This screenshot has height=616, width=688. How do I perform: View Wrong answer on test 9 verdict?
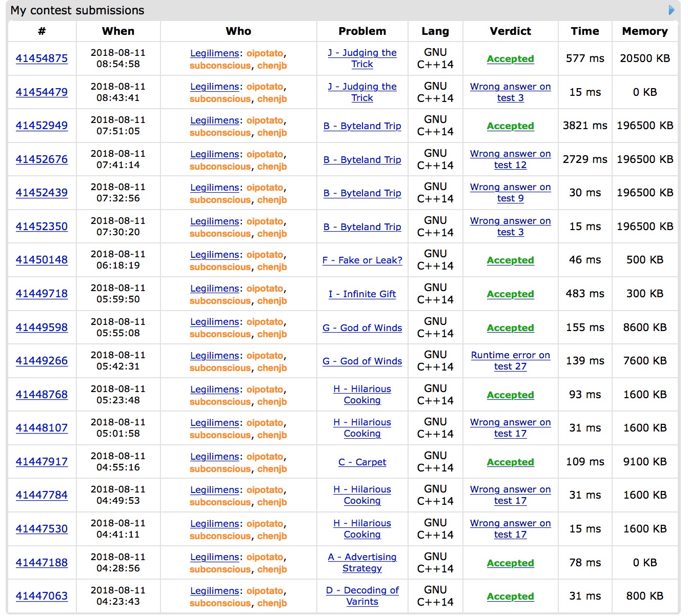point(510,193)
